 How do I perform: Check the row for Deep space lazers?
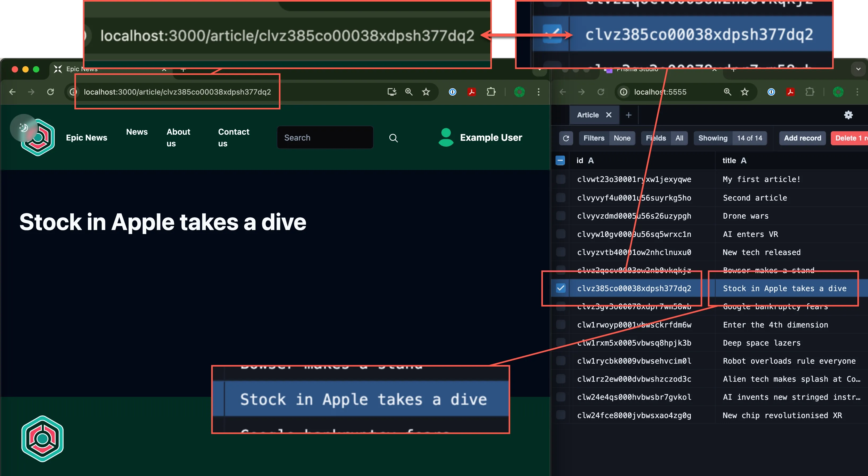[x=561, y=343]
